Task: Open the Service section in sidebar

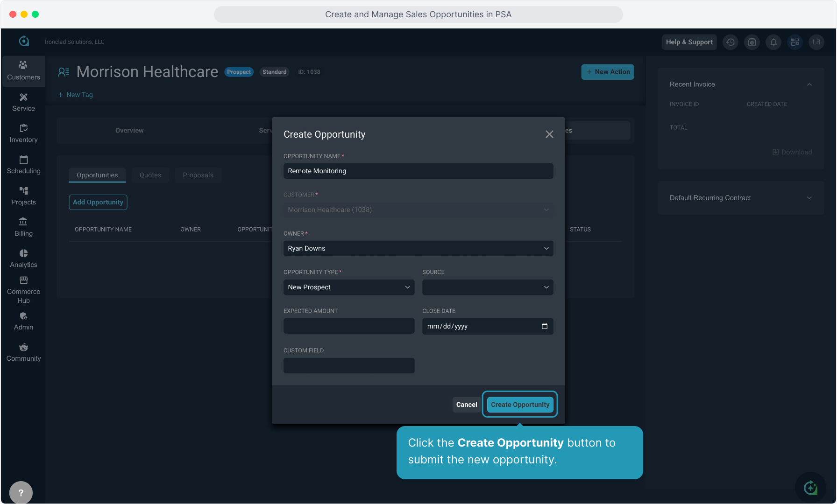Action: pyautogui.click(x=23, y=102)
